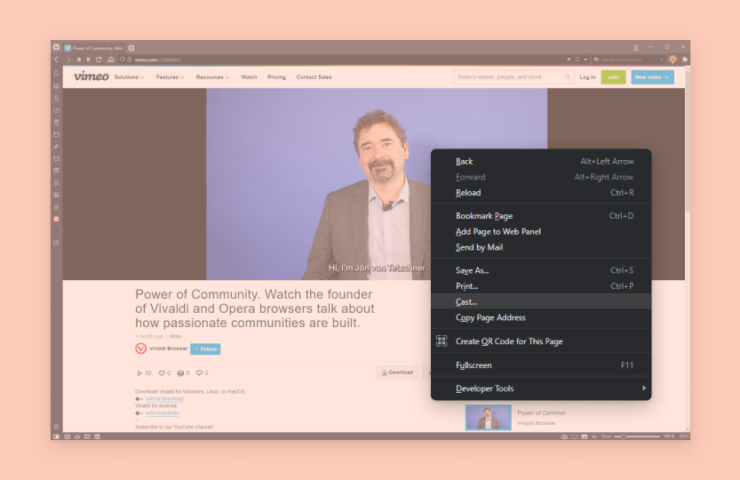Image resolution: width=740 pixels, height=480 pixels.
Task: Go to the home page icon
Action: (111, 59)
